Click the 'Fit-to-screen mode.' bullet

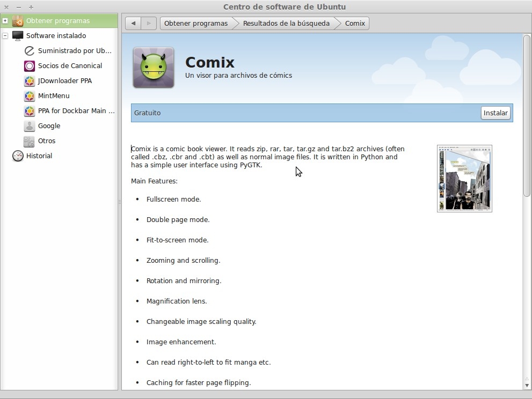(x=178, y=240)
